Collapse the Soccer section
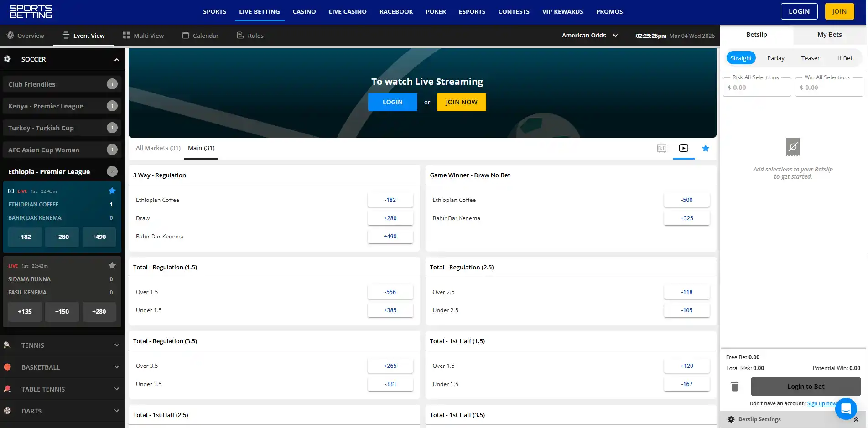Screen dimensions: 868x428 116,59
